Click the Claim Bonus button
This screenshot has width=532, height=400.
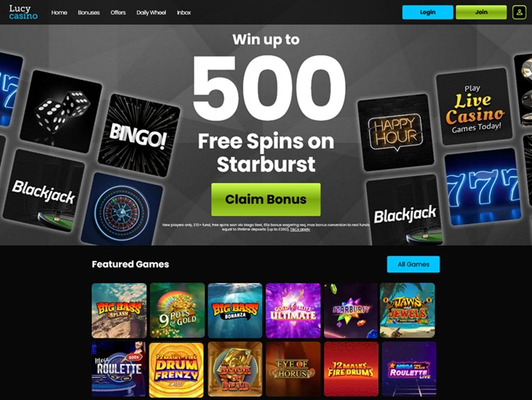[266, 200]
